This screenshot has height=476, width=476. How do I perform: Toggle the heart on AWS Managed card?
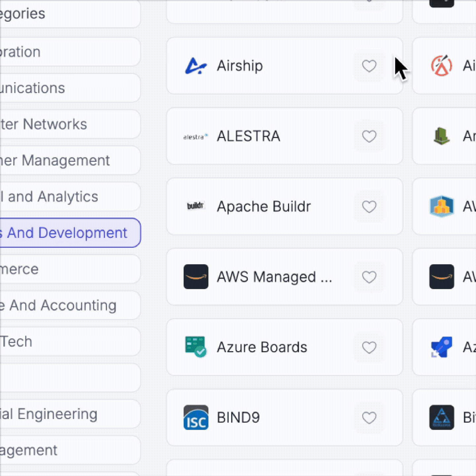point(369,277)
